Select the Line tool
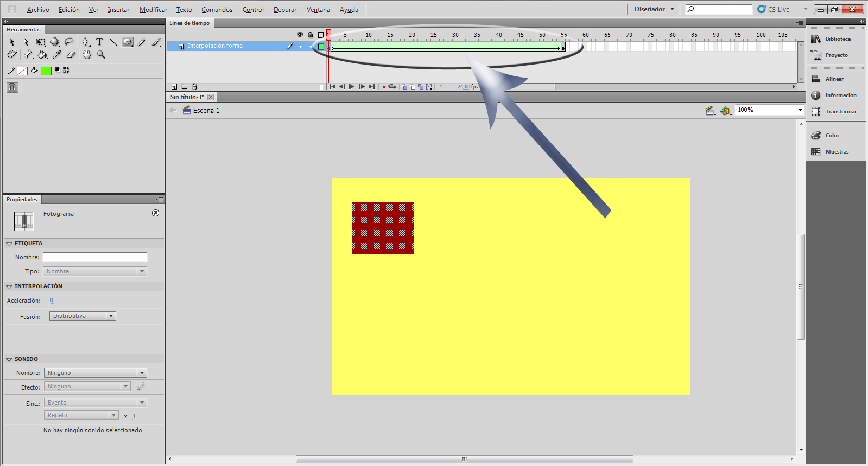868x466 pixels. click(113, 42)
